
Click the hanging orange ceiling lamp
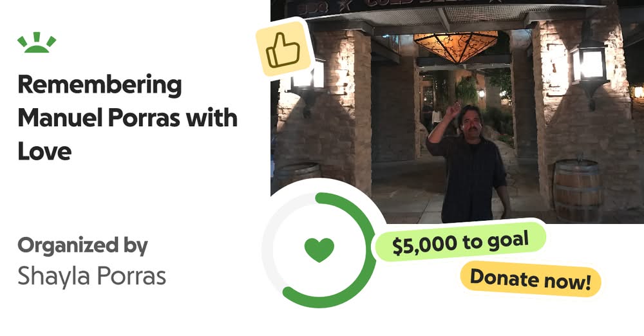[x=455, y=47]
